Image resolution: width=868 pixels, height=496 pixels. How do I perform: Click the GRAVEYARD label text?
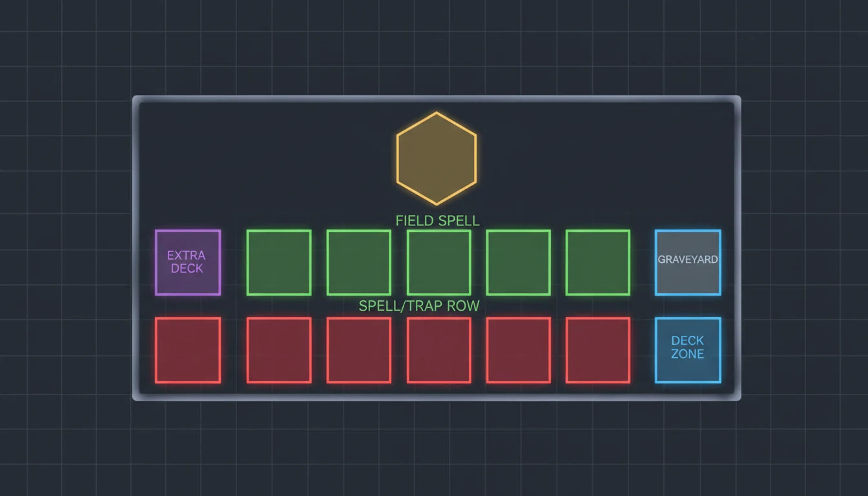coord(687,260)
